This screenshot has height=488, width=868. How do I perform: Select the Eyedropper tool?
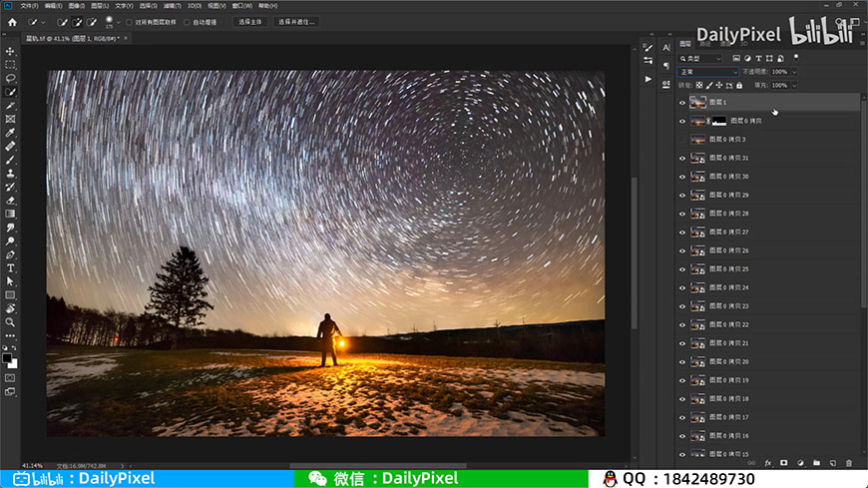point(10,133)
